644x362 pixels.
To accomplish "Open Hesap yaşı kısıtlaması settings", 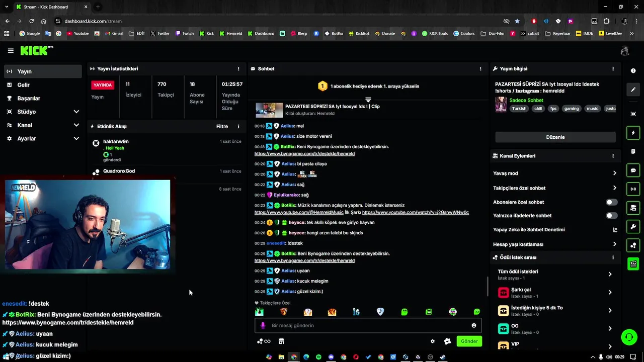I will pos(555,244).
